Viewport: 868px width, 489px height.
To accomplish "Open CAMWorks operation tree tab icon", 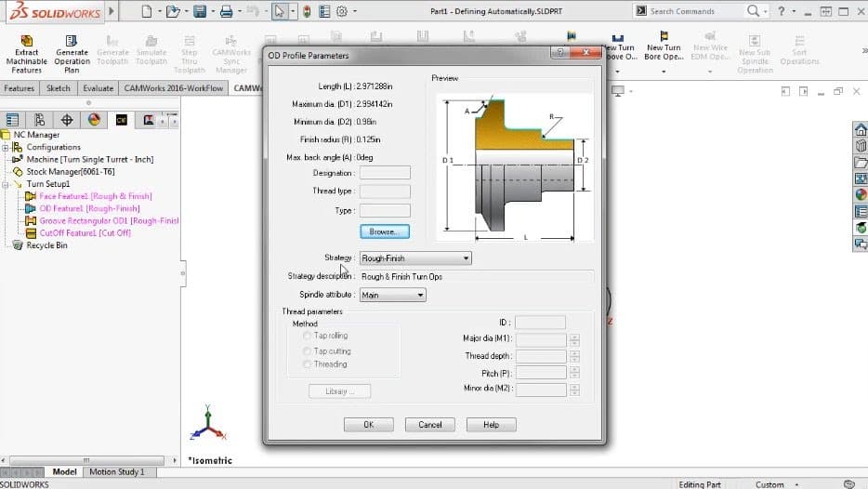I will tap(148, 120).
